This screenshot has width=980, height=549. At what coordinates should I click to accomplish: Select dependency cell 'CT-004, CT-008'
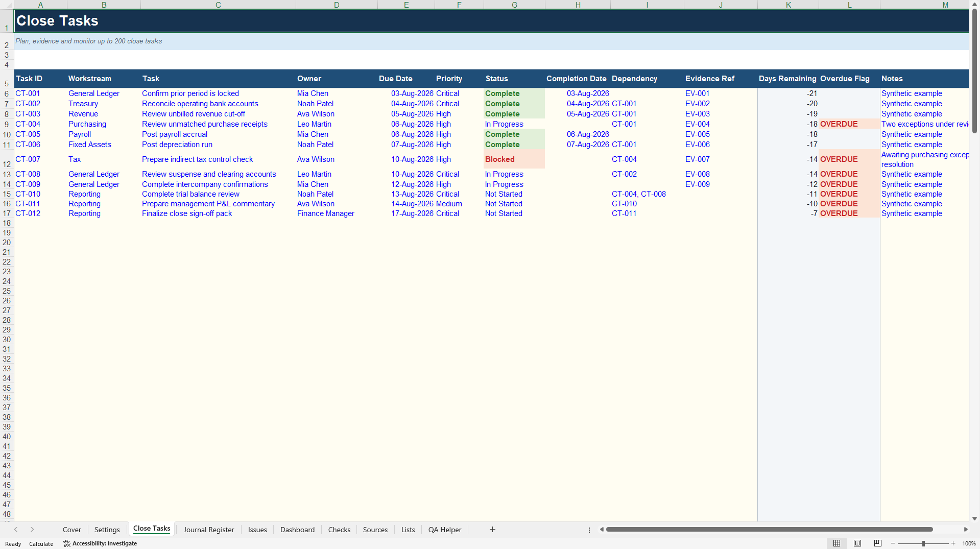[647, 194]
